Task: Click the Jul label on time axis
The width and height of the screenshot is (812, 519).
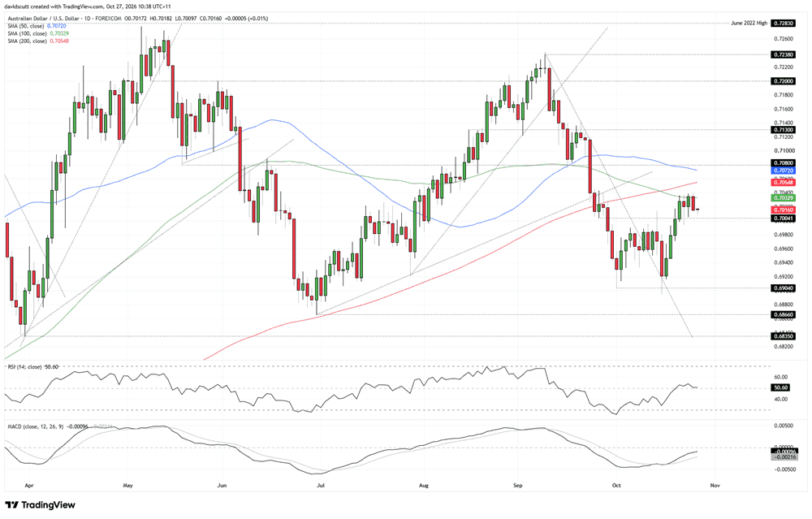Action: [320, 486]
